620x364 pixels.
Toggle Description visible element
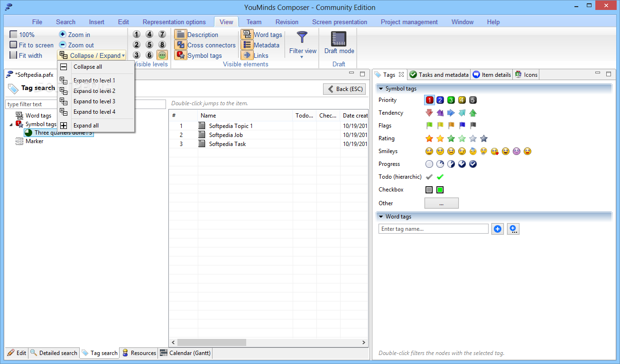point(196,35)
